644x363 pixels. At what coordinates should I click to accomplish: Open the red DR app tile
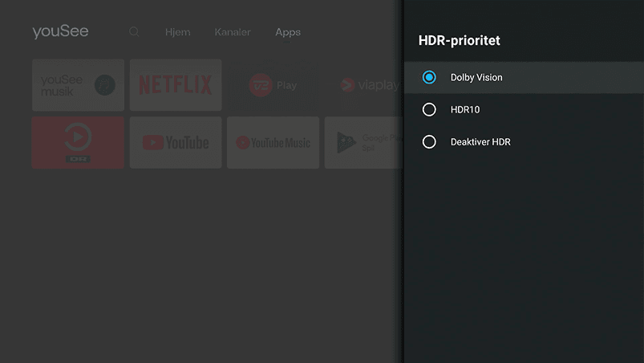click(78, 142)
